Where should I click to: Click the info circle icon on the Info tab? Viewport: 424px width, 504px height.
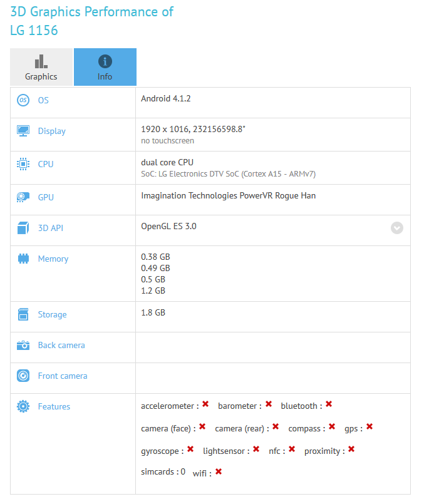[105, 61]
